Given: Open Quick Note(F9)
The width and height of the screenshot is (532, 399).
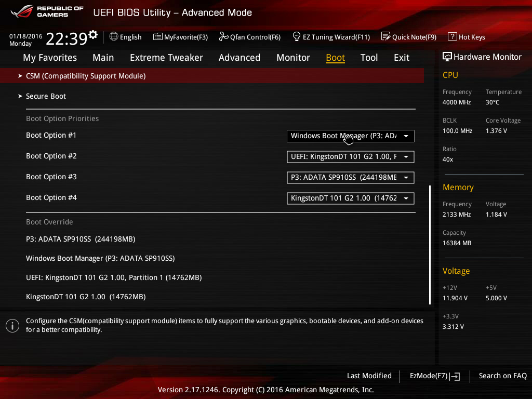Looking at the screenshot, I should pyautogui.click(x=409, y=37).
